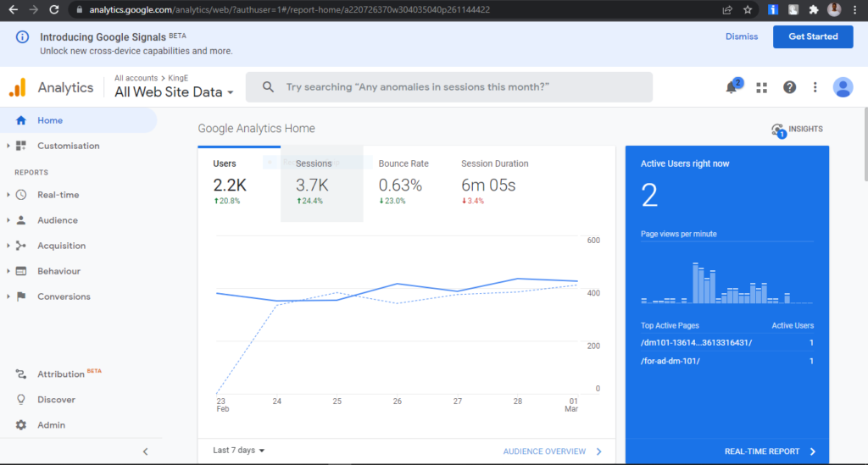Expand the Conversions section arrow
The height and width of the screenshot is (465, 868).
(8, 296)
